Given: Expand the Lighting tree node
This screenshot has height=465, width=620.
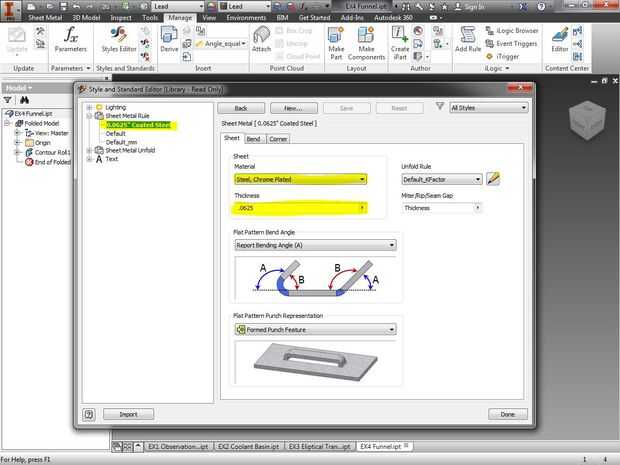Looking at the screenshot, I should coord(89,107).
